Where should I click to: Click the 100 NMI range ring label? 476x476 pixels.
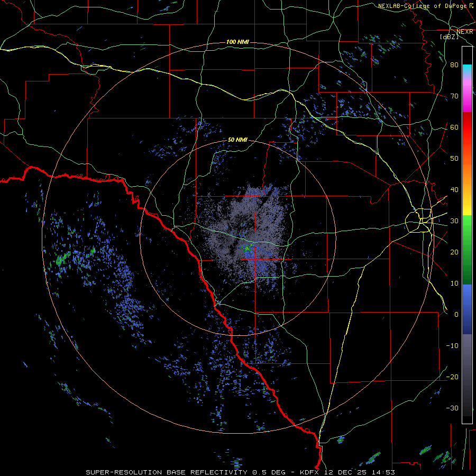[237, 42]
